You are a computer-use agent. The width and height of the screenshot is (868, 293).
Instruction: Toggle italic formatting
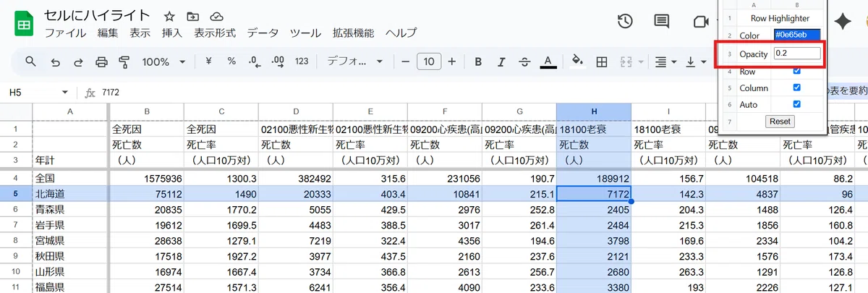coord(501,61)
